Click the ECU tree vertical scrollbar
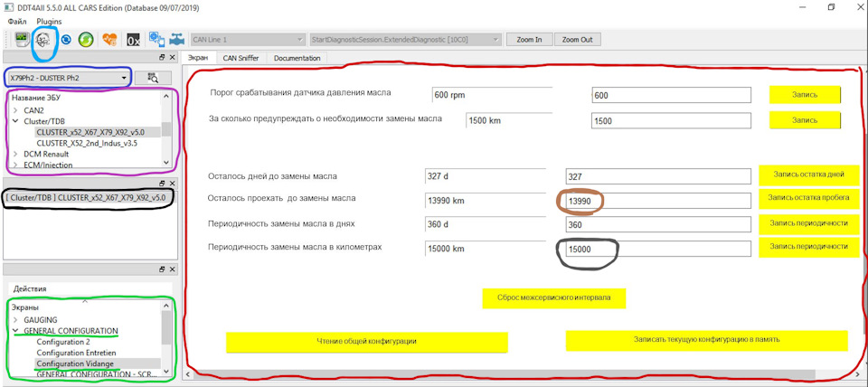 point(166,129)
